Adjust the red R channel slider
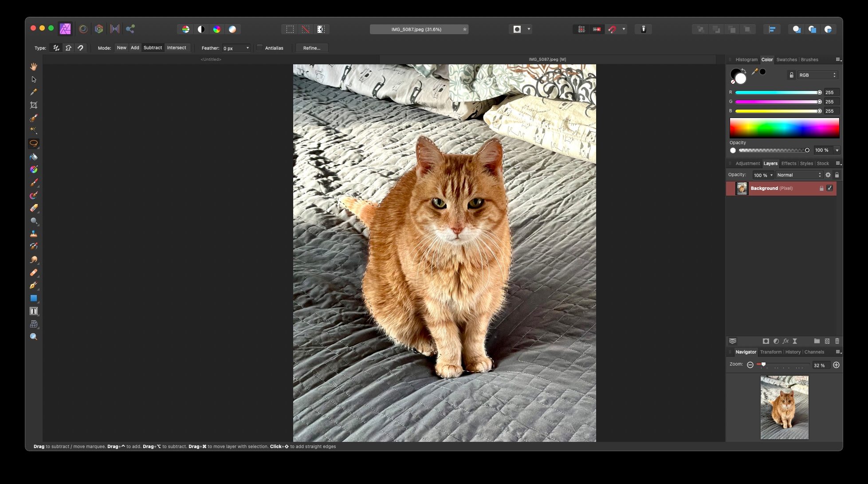 778,92
